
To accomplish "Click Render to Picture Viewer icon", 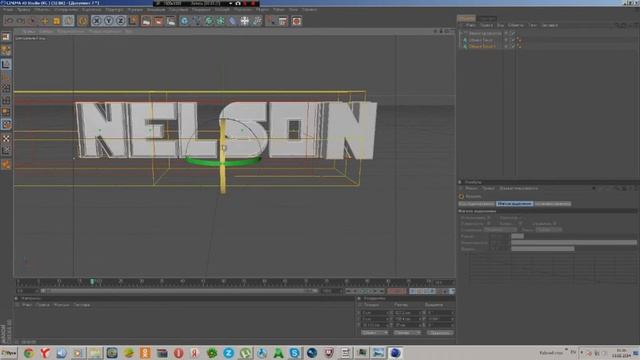I will point(158,20).
